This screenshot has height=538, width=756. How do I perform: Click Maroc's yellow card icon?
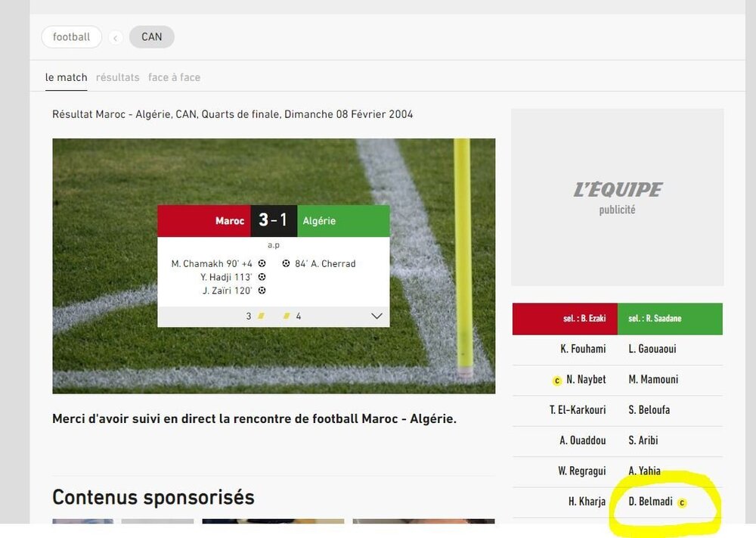[x=261, y=316]
